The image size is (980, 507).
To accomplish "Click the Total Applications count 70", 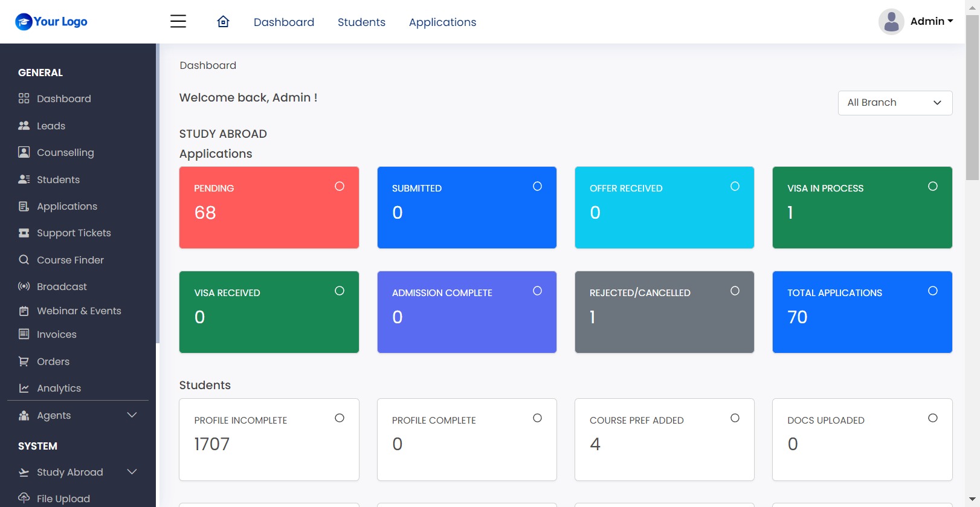I will point(798,317).
